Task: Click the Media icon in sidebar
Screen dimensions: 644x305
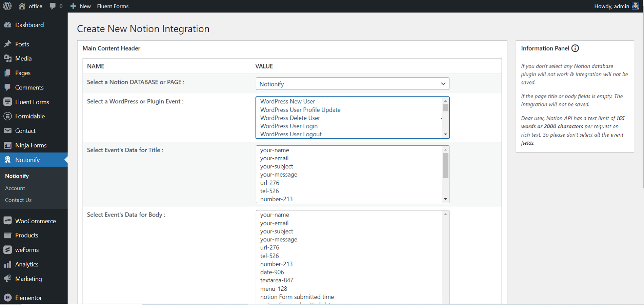Action: 7,59
